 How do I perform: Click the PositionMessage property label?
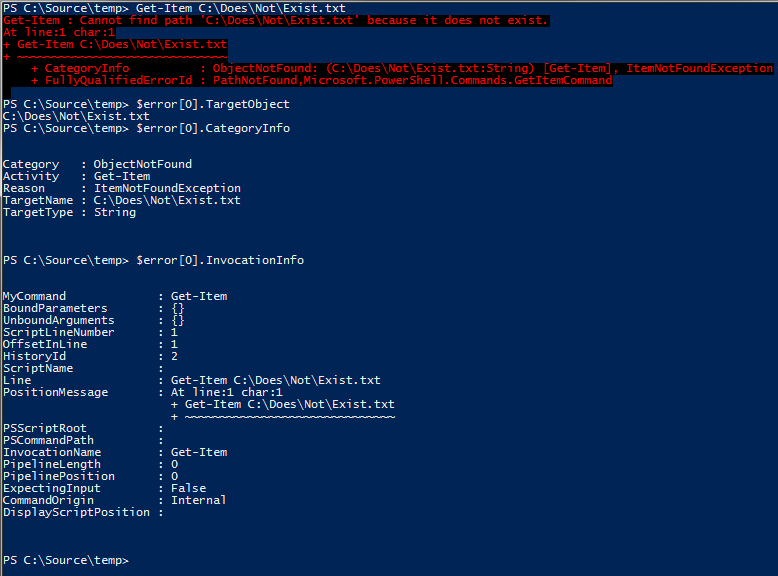[x=56, y=392]
